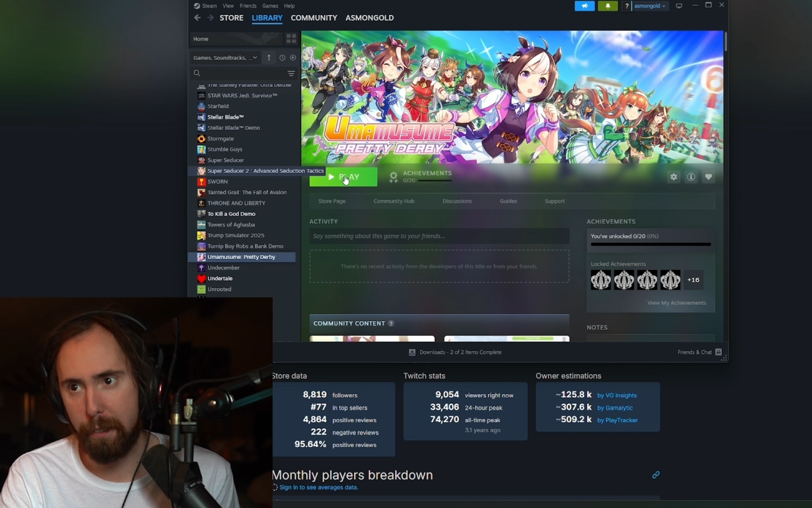Open the View menu
This screenshot has width=812, height=508.
point(228,6)
